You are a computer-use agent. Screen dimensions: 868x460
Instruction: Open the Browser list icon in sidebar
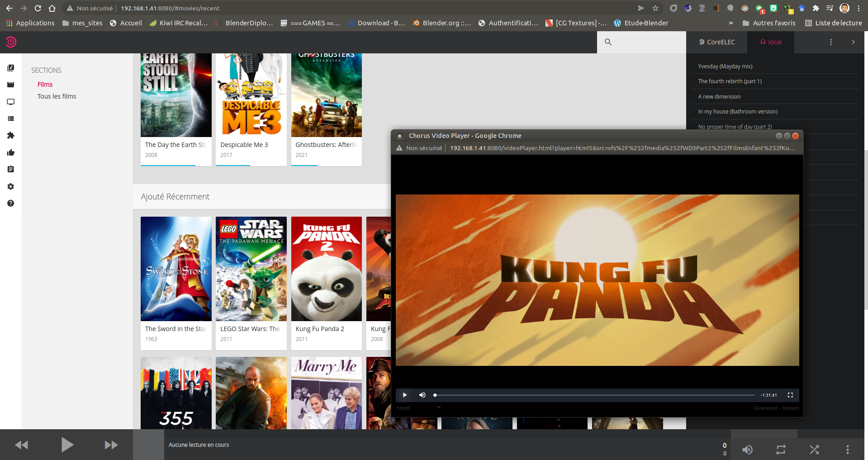11,119
